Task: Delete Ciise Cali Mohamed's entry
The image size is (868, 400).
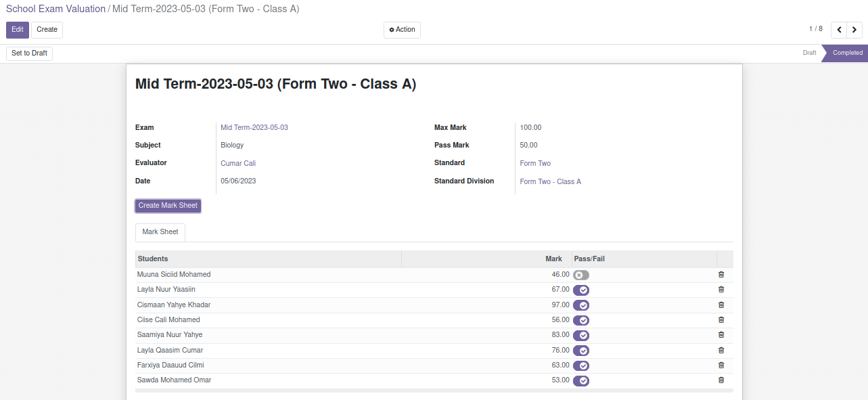Action: coord(721,320)
